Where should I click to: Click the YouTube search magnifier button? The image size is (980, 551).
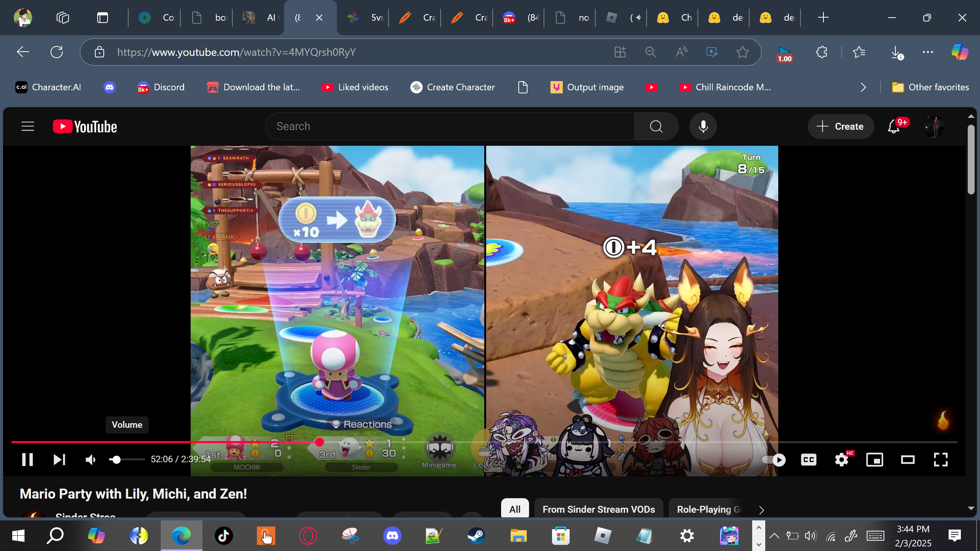click(656, 126)
